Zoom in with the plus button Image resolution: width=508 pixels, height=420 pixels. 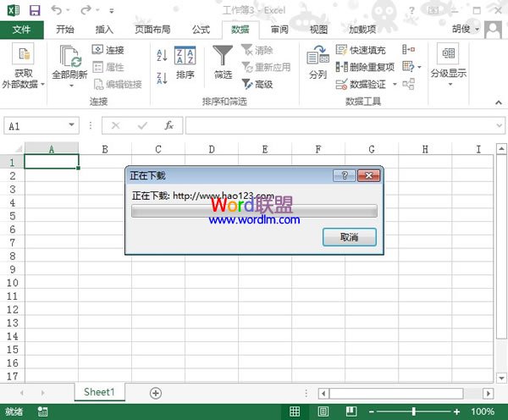(x=456, y=412)
